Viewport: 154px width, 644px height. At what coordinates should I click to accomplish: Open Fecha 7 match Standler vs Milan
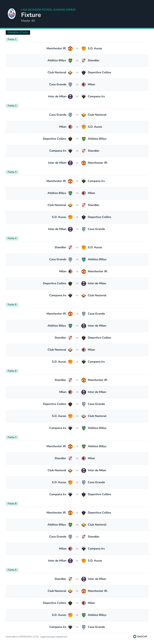click(x=77, y=458)
